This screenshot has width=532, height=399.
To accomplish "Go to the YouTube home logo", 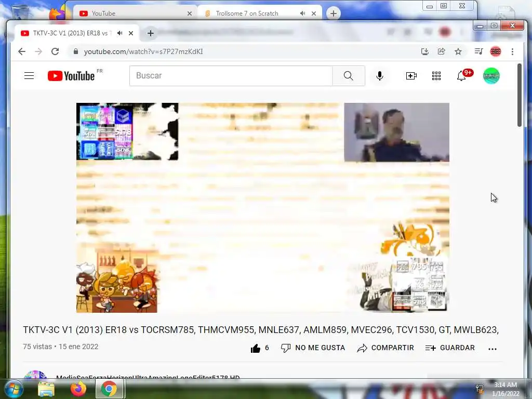I will (71, 76).
